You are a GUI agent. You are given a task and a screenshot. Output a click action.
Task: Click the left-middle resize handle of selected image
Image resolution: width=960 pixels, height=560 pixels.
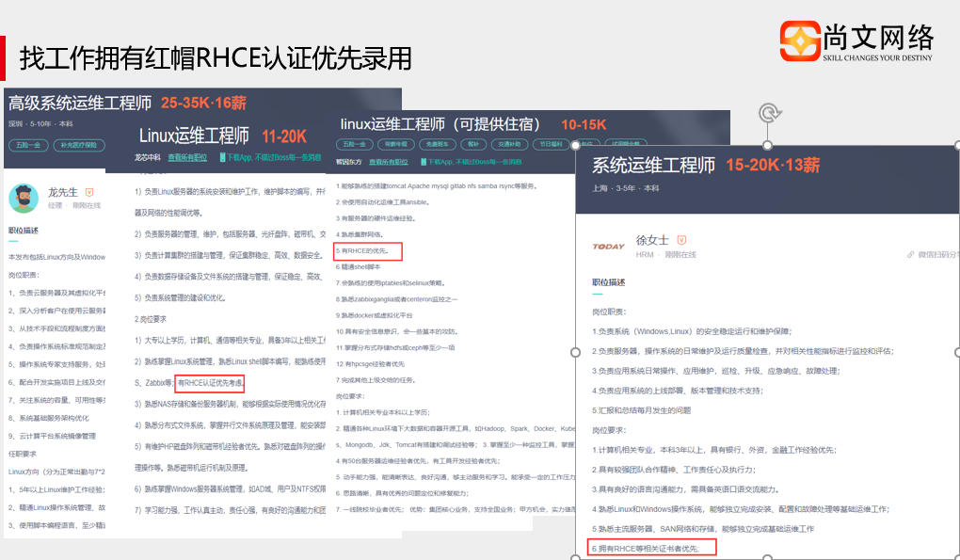[575, 353]
